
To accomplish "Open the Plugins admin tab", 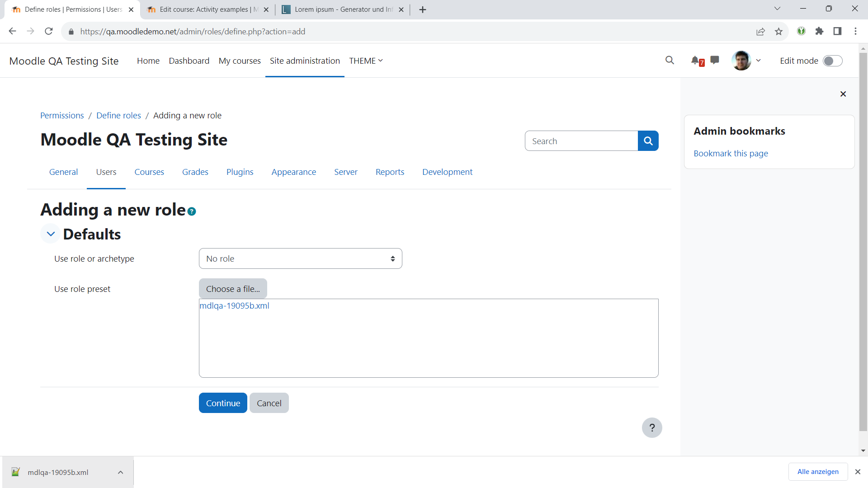I will point(240,172).
